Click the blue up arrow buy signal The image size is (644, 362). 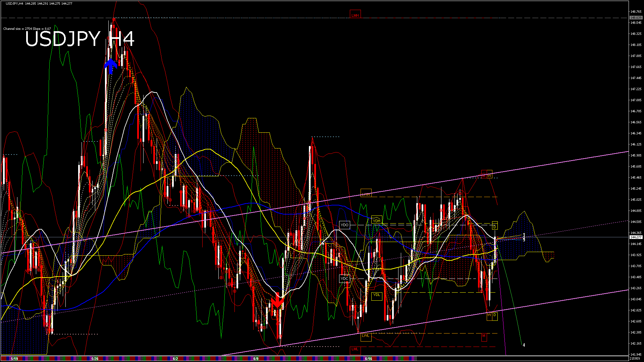pos(110,66)
